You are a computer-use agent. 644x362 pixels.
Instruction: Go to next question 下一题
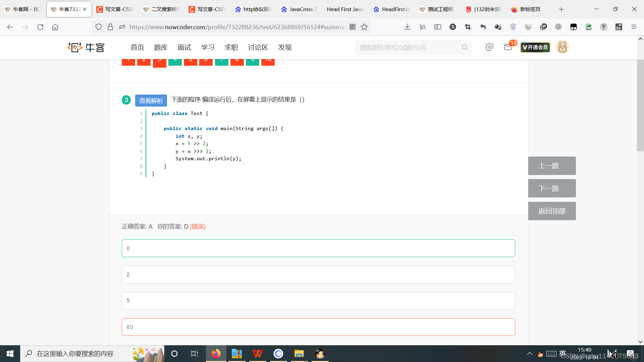pyautogui.click(x=552, y=188)
